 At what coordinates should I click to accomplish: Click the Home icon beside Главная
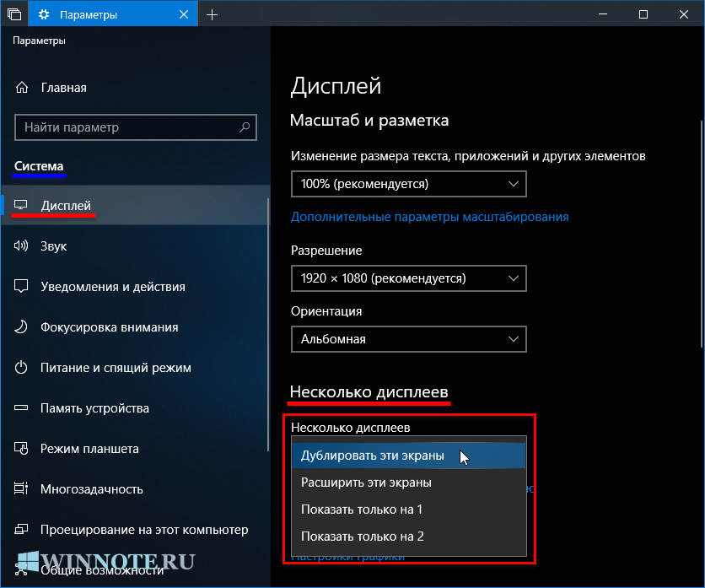coord(23,88)
